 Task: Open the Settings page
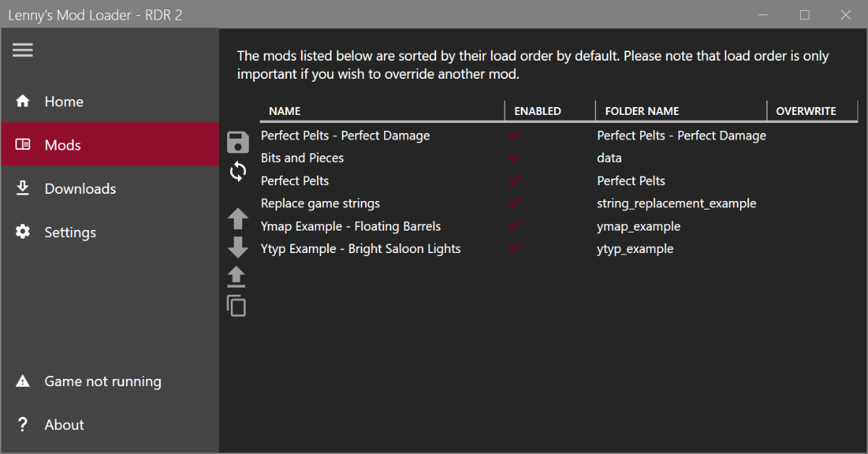click(70, 232)
